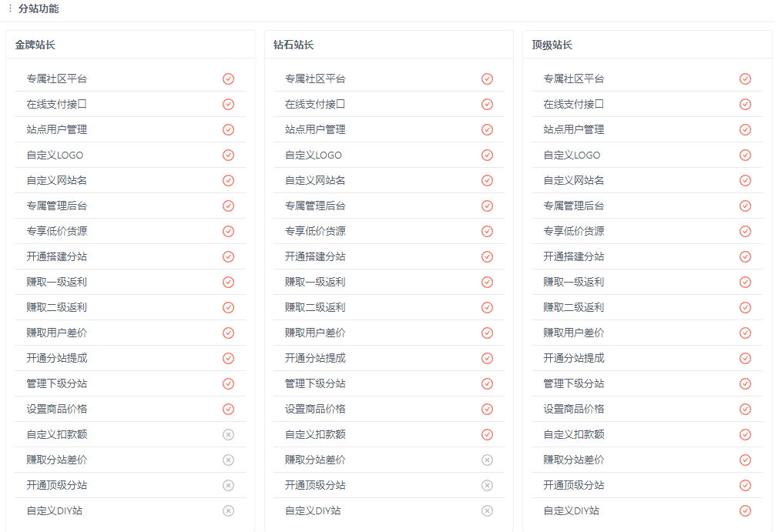Screen dimensions: 775x532
Task: Click the check icon for 赚取二级返利 under 顶级站长
Action: click(746, 308)
